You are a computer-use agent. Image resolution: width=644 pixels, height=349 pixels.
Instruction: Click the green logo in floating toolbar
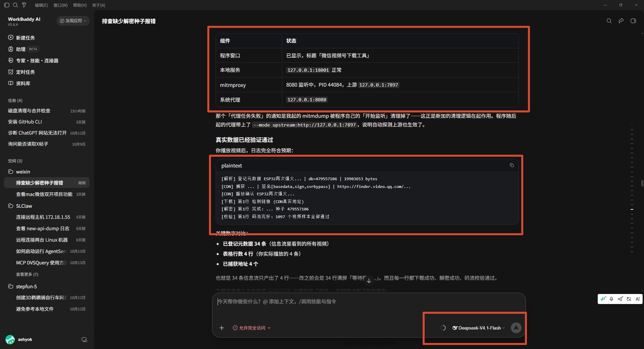[603, 299]
